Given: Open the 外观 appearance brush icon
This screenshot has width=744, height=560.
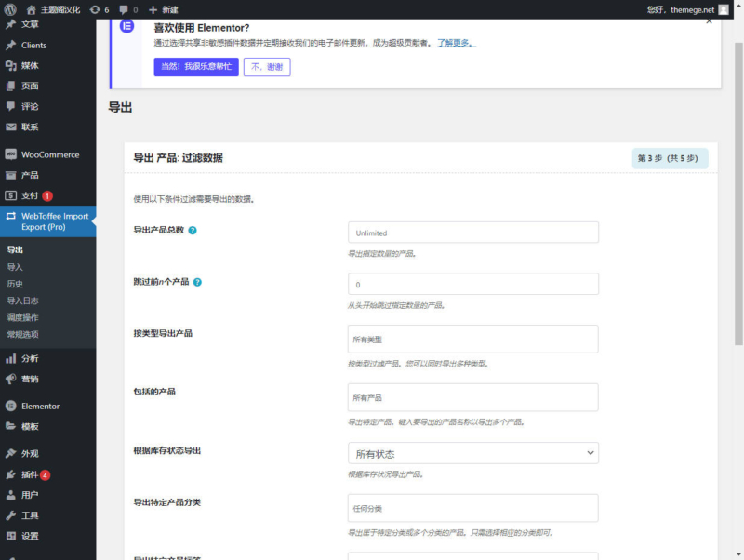Looking at the screenshot, I should (x=10, y=453).
